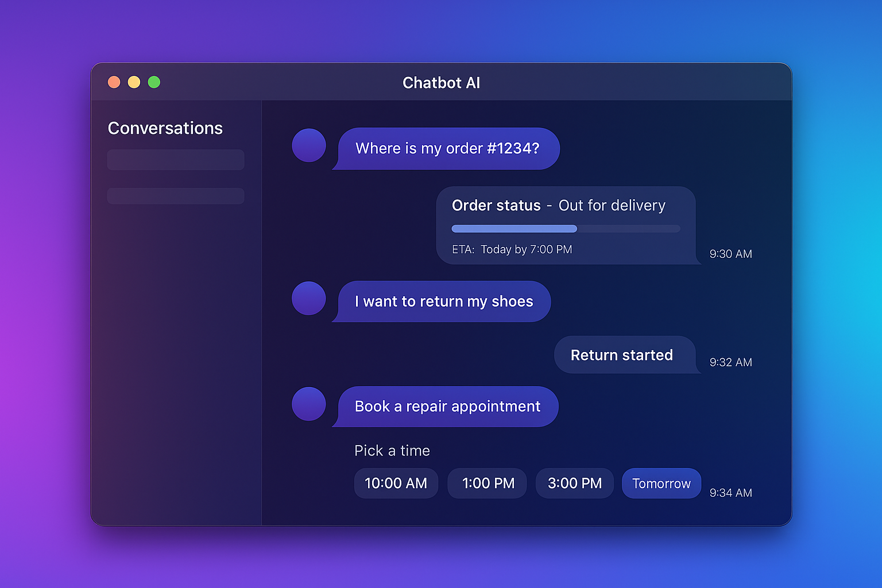Pick the 3:00 PM time slot
The height and width of the screenshot is (588, 882).
click(x=574, y=483)
